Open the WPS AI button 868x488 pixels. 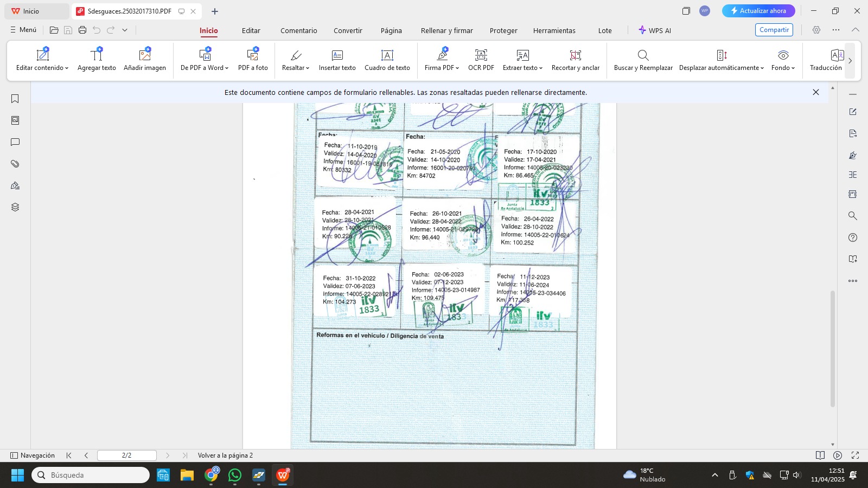tap(655, 30)
